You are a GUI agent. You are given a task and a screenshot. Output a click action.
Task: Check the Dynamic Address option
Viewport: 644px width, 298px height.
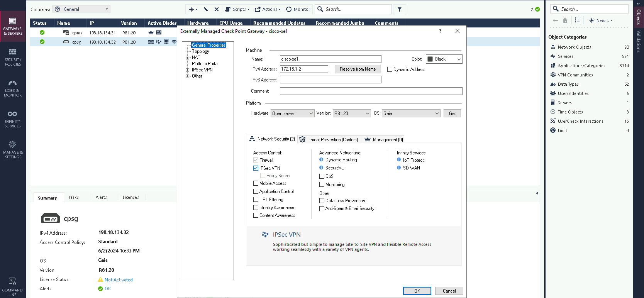(390, 69)
